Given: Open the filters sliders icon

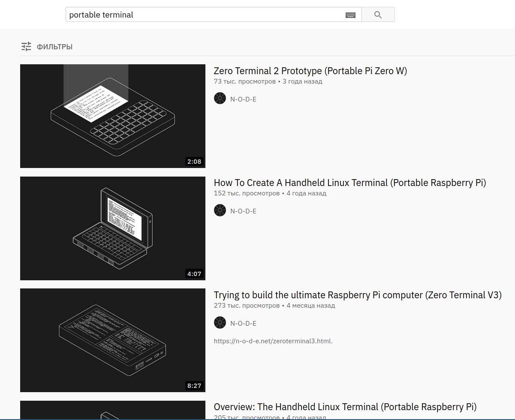Looking at the screenshot, I should click(x=26, y=47).
